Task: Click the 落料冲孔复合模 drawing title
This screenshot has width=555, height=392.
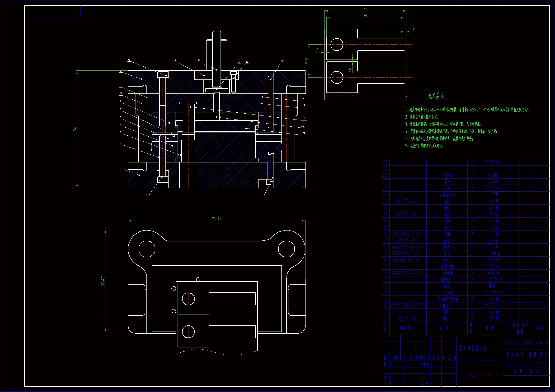Action: pyautogui.click(x=473, y=348)
